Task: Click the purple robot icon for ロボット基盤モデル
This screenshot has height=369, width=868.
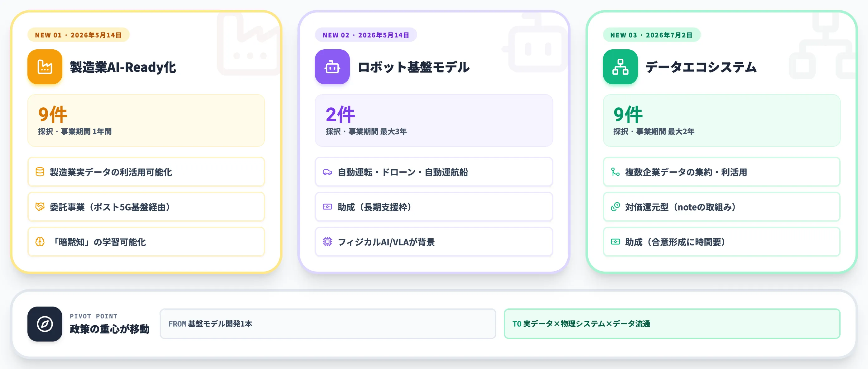Action: point(332,67)
